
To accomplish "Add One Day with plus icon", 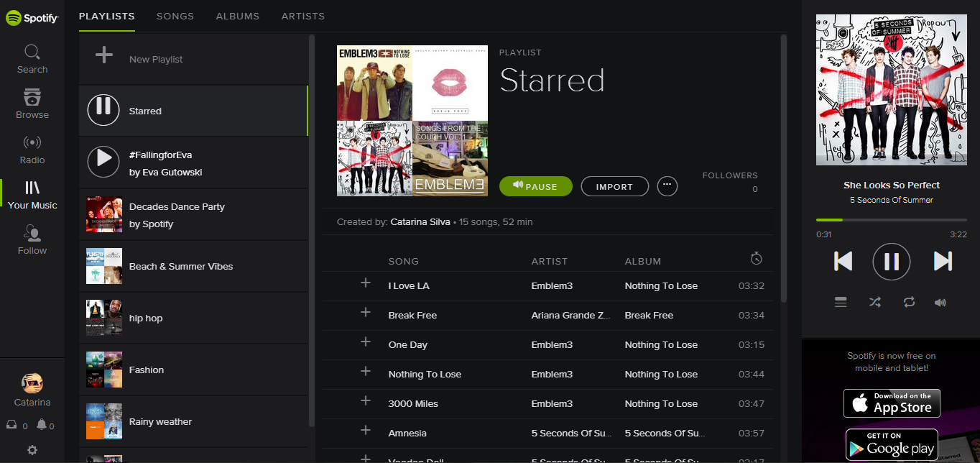I will pyautogui.click(x=366, y=341).
